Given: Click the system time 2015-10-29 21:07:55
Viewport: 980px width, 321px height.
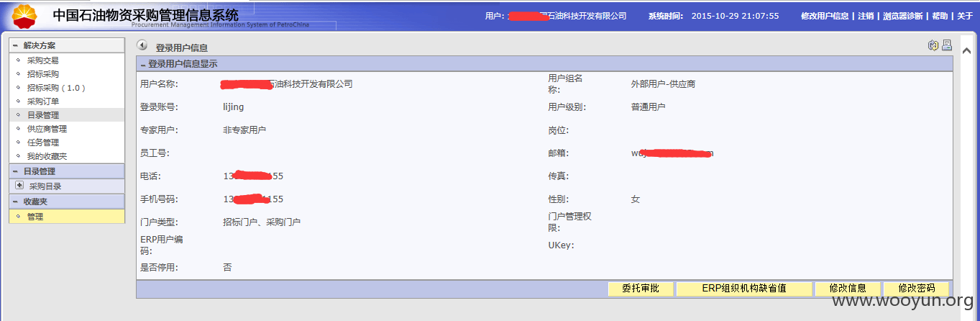Looking at the screenshot, I should [735, 16].
